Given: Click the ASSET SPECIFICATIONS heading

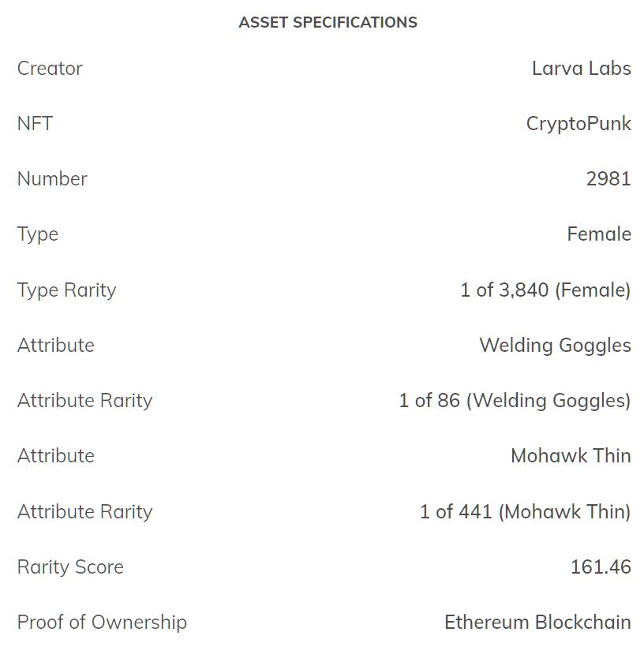Looking at the screenshot, I should click(328, 22).
